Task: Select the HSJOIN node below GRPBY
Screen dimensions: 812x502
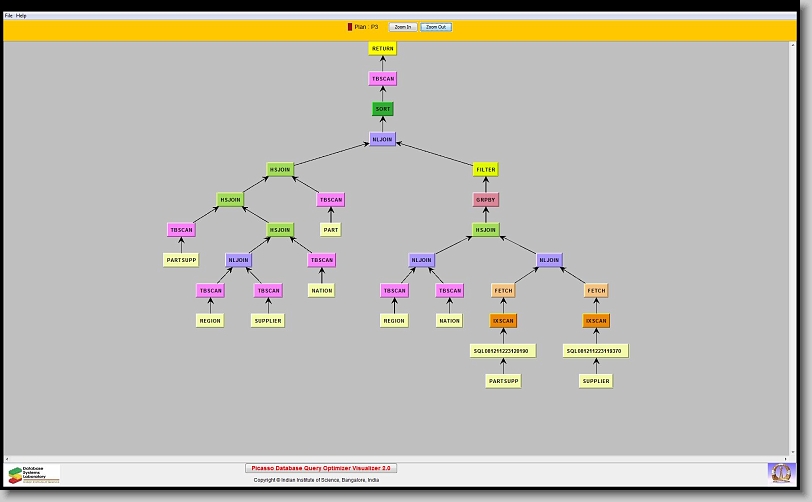Action: 486,230
